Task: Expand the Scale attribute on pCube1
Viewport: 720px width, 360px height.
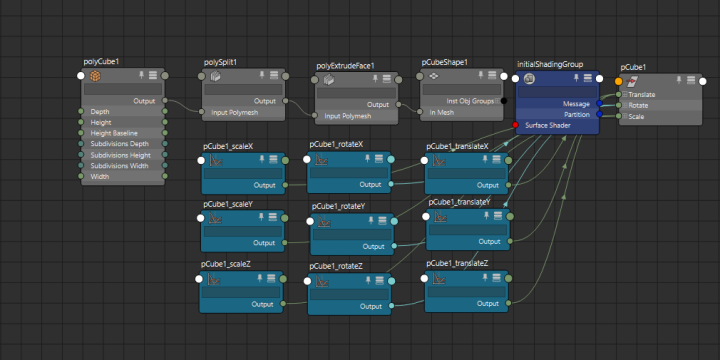Action: coord(625,116)
